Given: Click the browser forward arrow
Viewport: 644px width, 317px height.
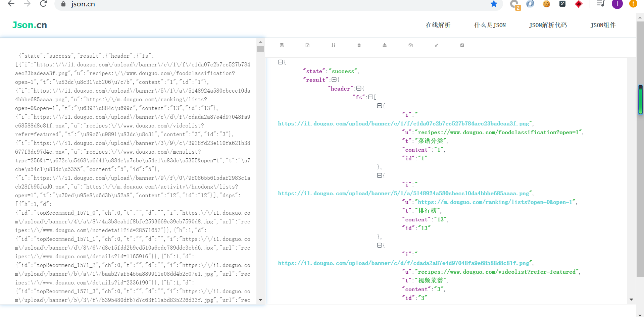Looking at the screenshot, I should click(x=27, y=4).
